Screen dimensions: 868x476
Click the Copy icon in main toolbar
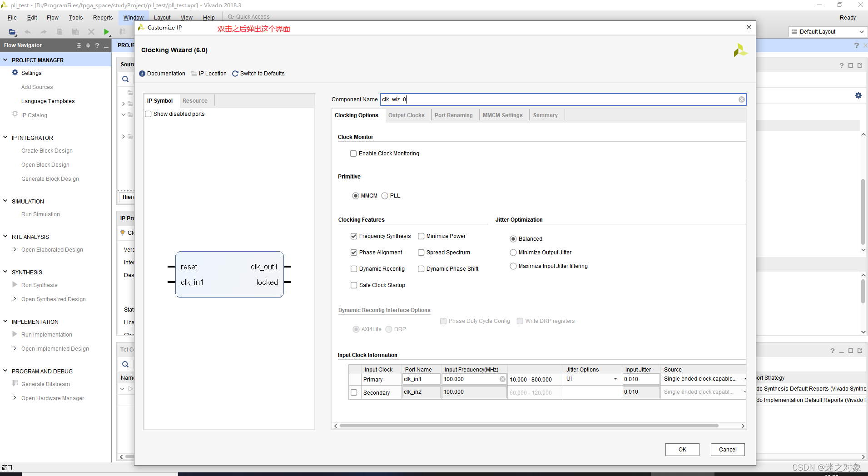pyautogui.click(x=60, y=32)
